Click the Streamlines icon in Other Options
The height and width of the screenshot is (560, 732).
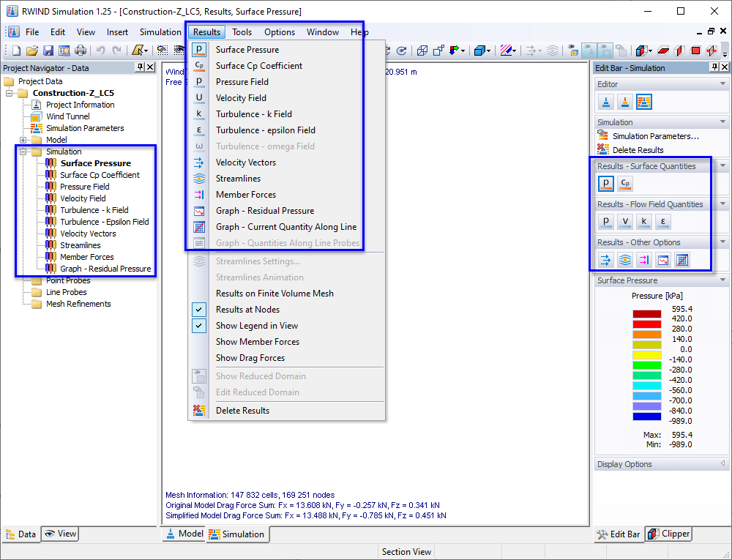[x=625, y=260]
